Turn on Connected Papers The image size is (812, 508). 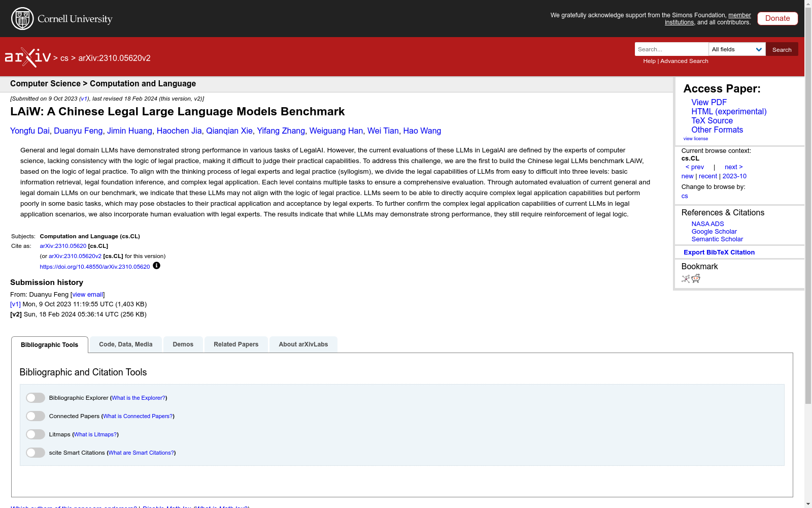tap(35, 416)
